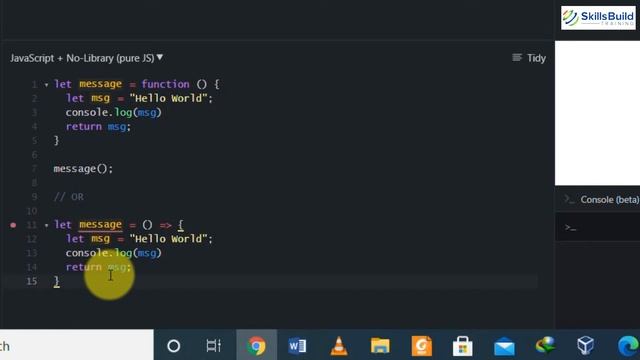Image resolution: width=640 pixels, height=360 pixels.
Task: Click the "Hello World" string on line 2
Action: pos(168,98)
